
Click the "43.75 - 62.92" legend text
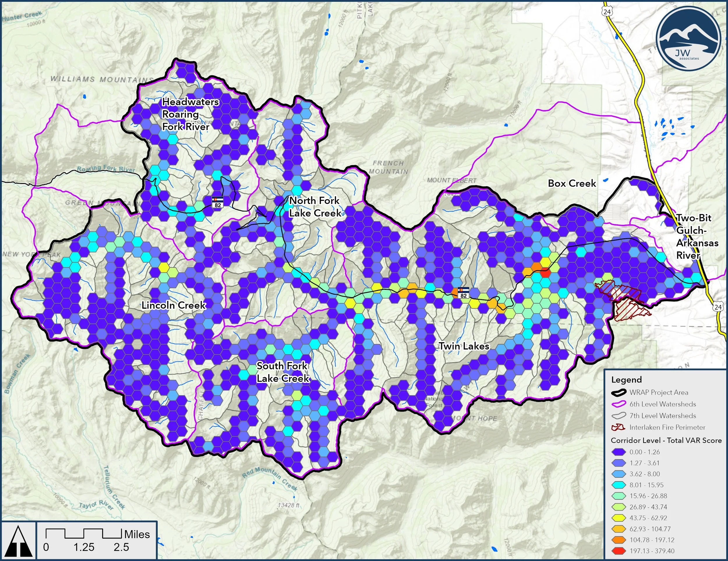[648, 518]
